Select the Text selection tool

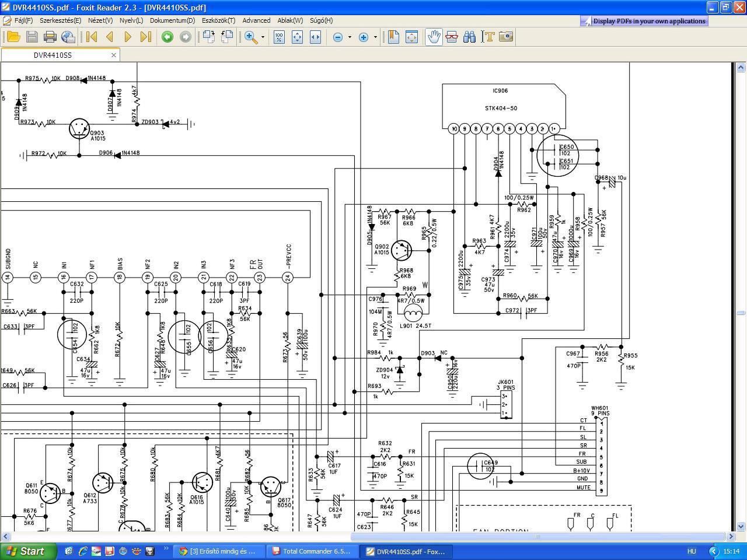(x=488, y=37)
